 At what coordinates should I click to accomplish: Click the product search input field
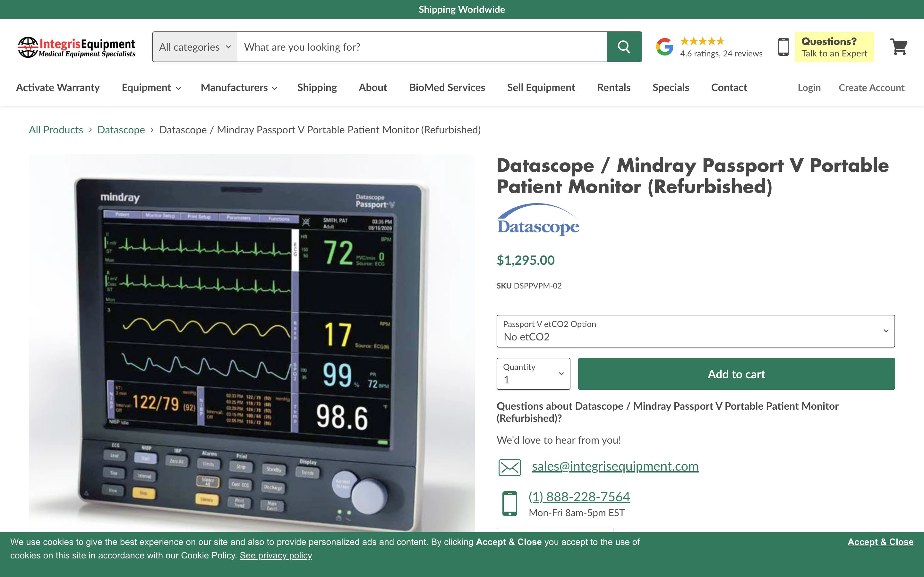point(422,47)
